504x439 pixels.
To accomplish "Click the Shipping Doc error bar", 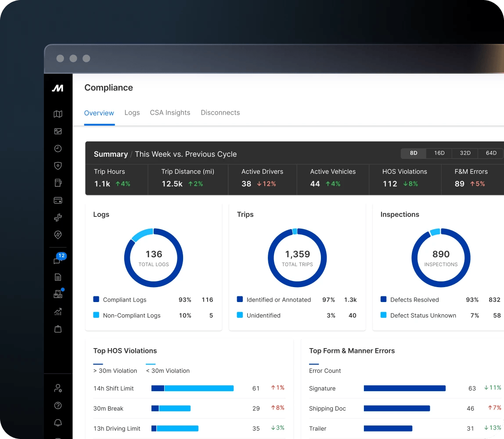I will 397,408.
